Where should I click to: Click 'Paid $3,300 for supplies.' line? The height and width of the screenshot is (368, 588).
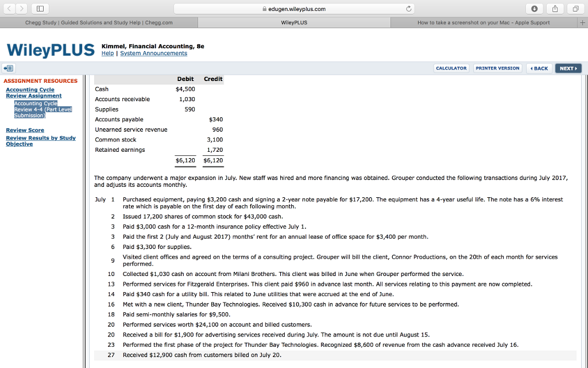[x=157, y=247]
